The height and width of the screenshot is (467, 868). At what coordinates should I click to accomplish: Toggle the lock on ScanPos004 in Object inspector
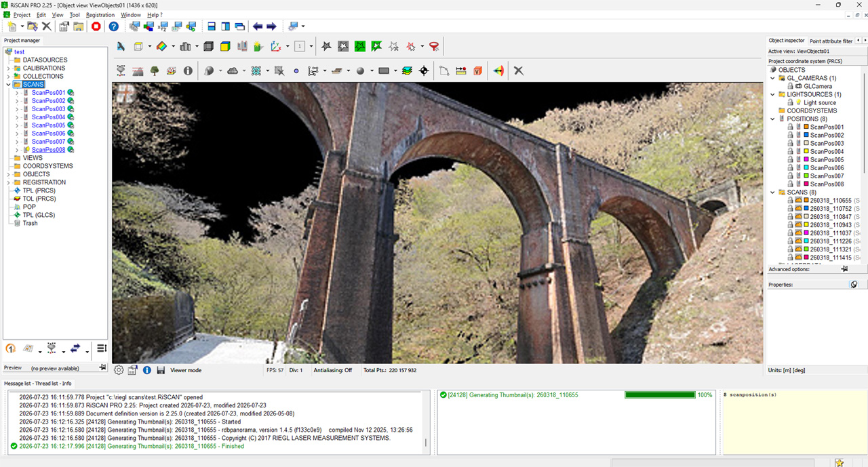pos(791,151)
